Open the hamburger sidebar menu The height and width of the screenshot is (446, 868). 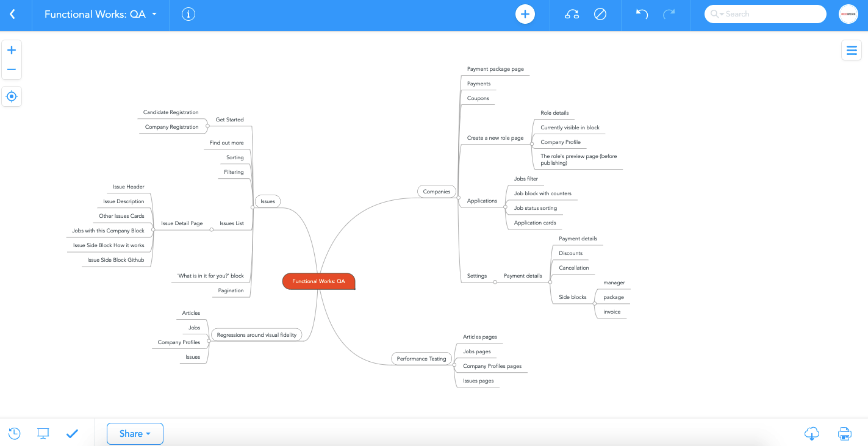point(852,50)
